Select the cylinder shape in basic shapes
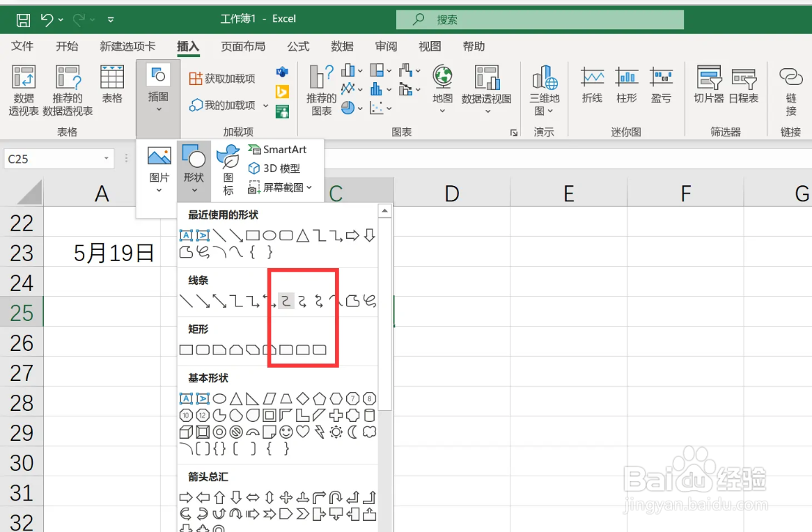This screenshot has width=812, height=532. (x=369, y=415)
